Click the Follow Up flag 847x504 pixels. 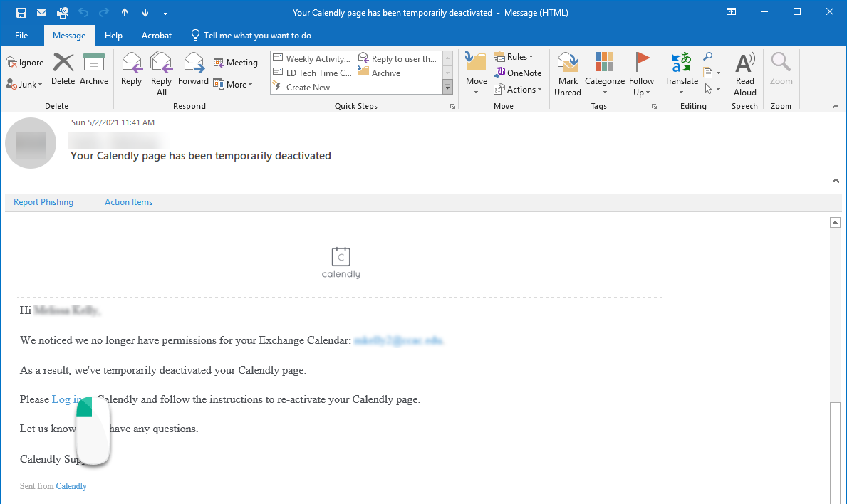(642, 75)
